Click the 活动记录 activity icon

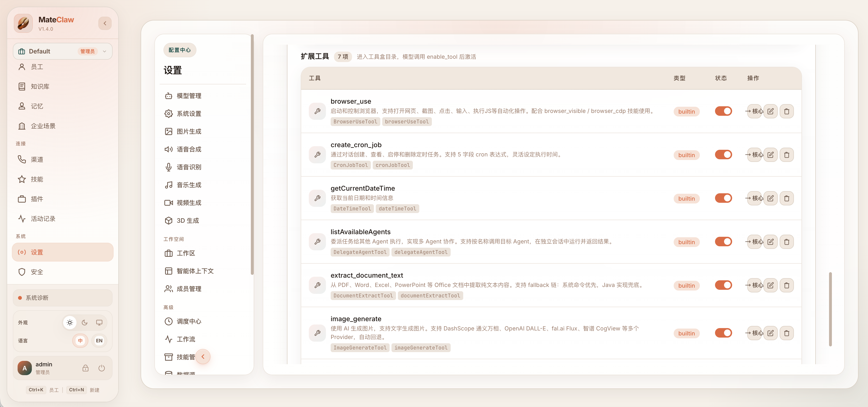[22, 218]
